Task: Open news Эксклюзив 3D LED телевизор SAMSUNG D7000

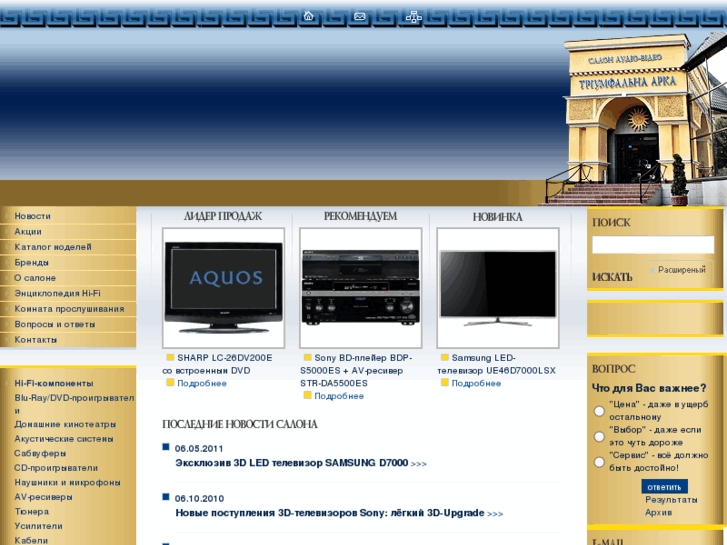Action: (x=292, y=463)
